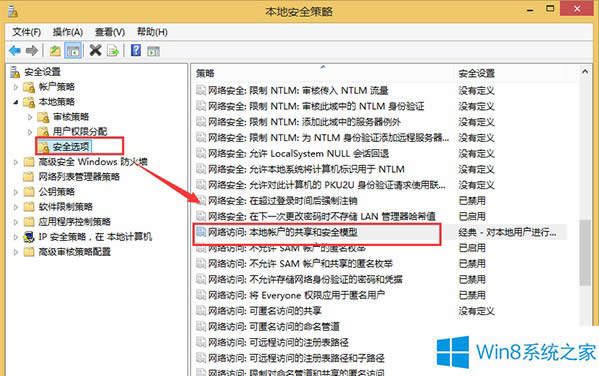
Task: Toggle the show/hide console tree icon
Action: click(73, 50)
